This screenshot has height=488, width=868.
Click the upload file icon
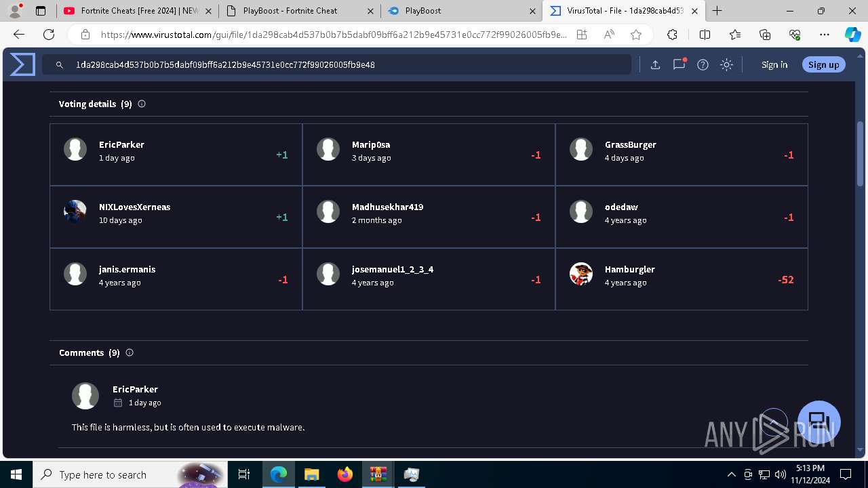(x=655, y=64)
